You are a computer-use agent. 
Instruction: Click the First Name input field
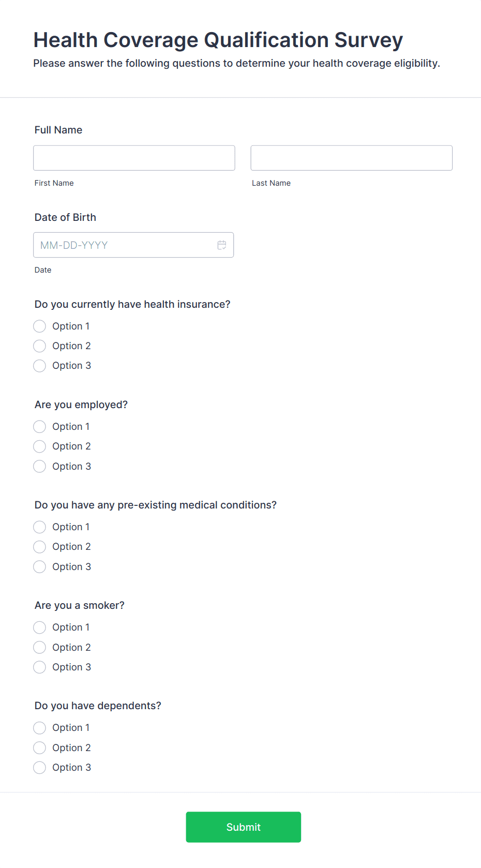[134, 158]
